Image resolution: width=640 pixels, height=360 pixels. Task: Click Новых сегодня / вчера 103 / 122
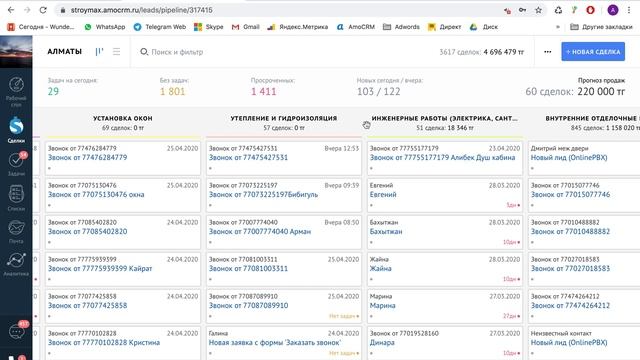coord(390,87)
